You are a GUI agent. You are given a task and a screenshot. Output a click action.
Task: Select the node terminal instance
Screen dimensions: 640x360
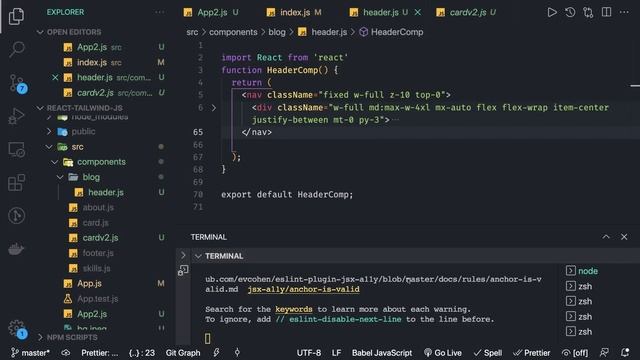[582, 271]
